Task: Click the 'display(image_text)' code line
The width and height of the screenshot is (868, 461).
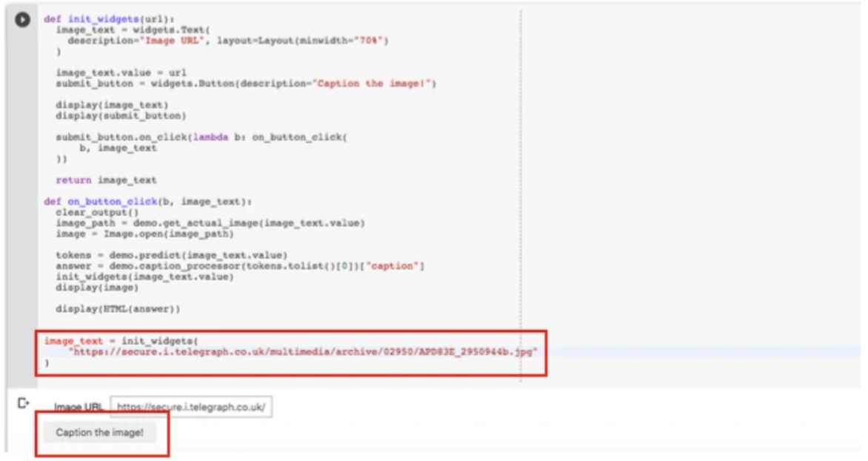Action: click(112, 105)
